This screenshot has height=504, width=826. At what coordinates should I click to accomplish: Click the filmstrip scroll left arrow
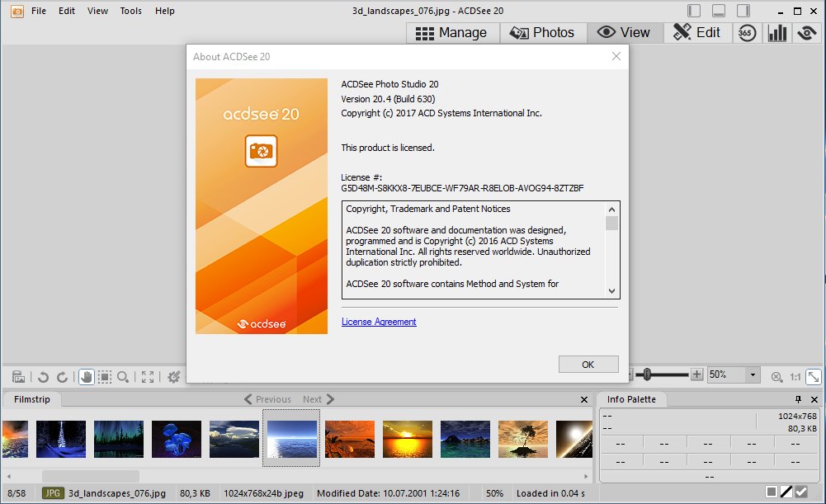[9, 476]
